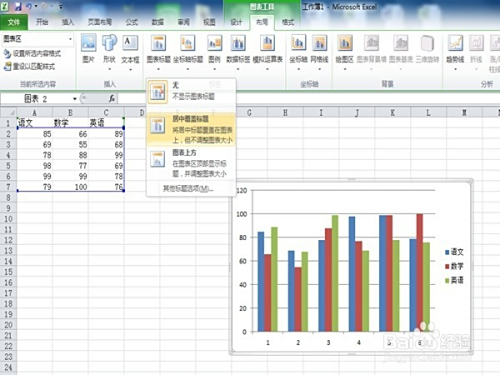Switch to the 视图 View tab
Screen dimensions: 500x375
209,22
